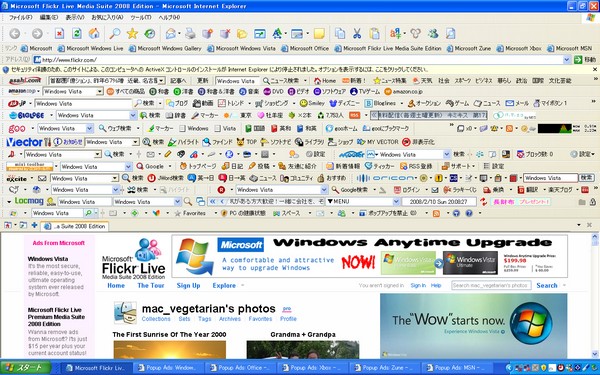The image size is (600, 375).
Task: Open the Collections link under mac_vegetarian's photos
Action: 156,319
